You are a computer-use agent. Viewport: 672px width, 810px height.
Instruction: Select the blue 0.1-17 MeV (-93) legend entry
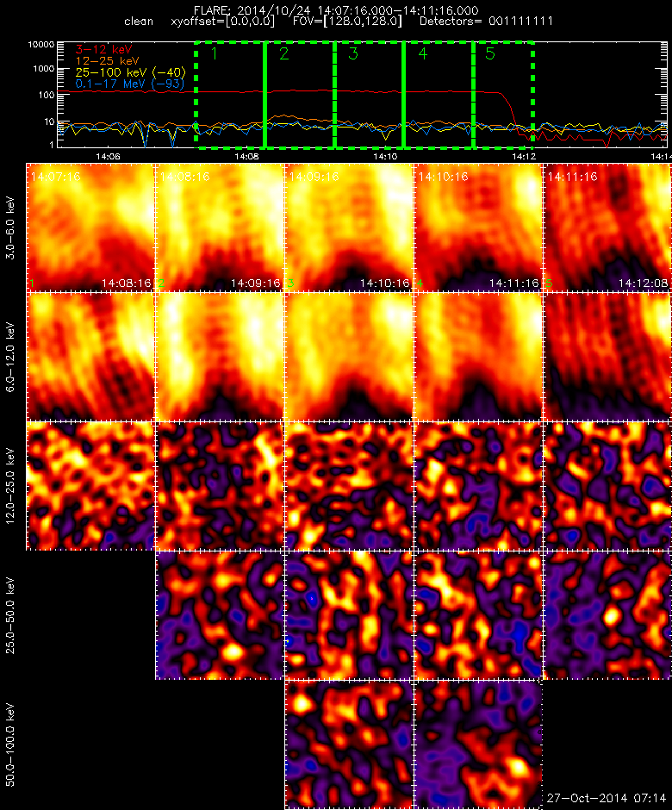click(x=129, y=84)
